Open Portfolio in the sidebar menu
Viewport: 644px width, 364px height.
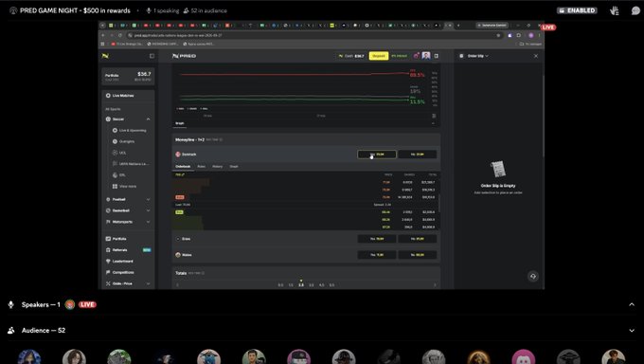(116, 239)
